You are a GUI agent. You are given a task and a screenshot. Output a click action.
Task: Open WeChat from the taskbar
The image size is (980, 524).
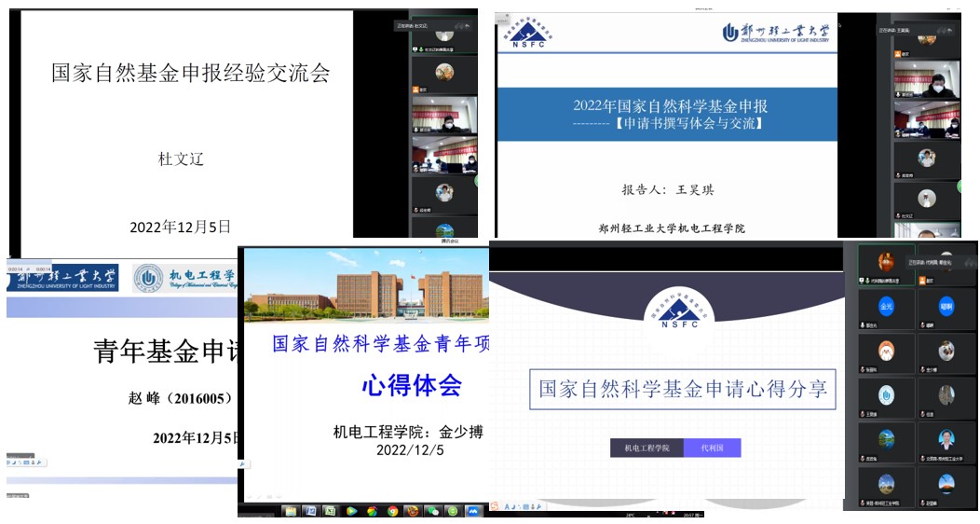point(432,511)
